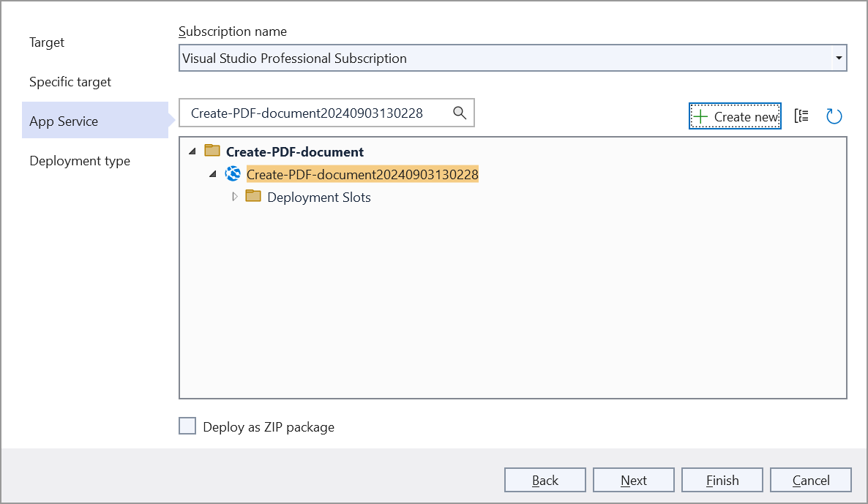Click the Back button
This screenshot has height=504, width=868.
(545, 481)
